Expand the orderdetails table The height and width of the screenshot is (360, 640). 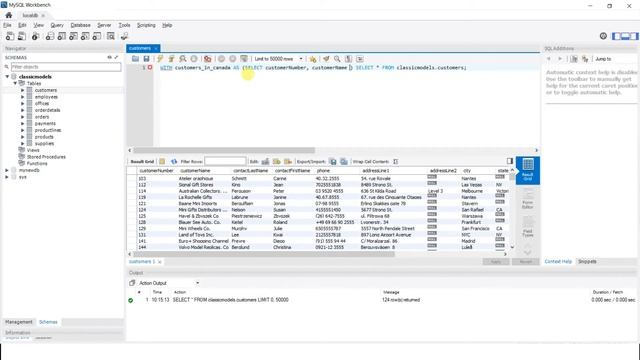pos(22,110)
